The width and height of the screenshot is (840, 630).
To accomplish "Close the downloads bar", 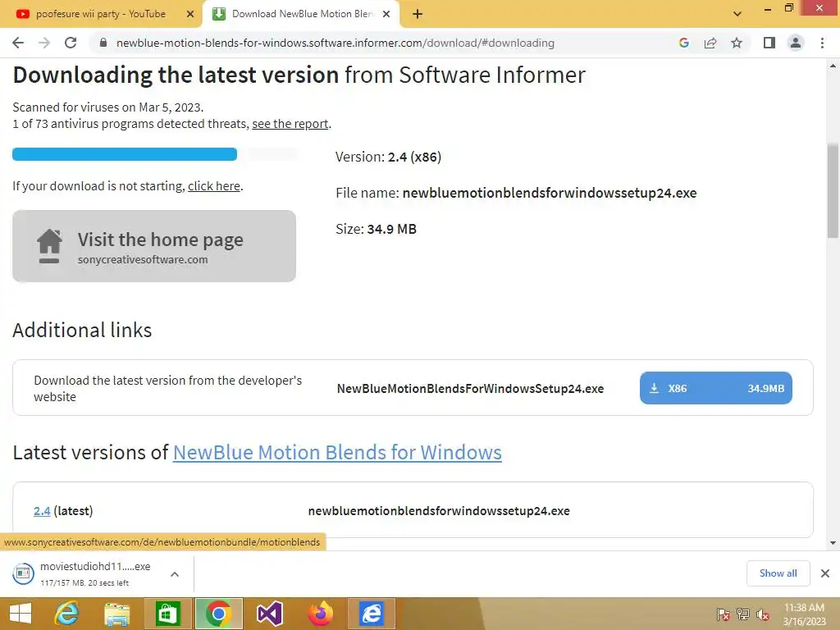I will click(x=825, y=573).
